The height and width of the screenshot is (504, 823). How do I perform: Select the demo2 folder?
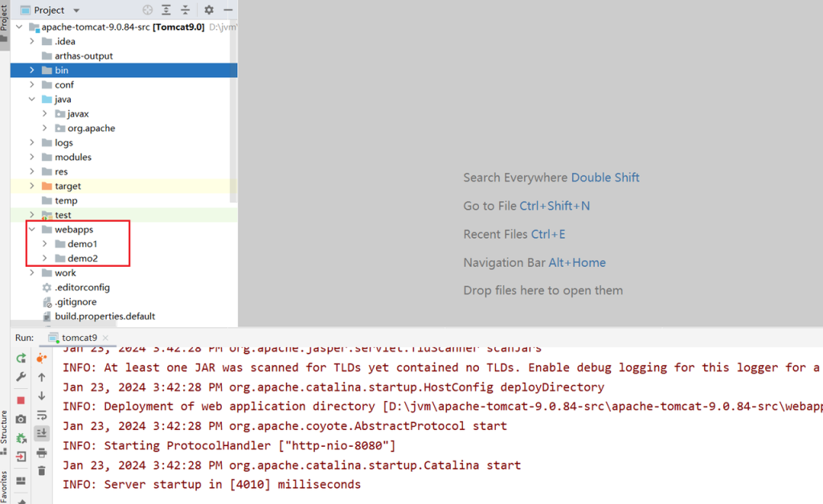(x=82, y=258)
